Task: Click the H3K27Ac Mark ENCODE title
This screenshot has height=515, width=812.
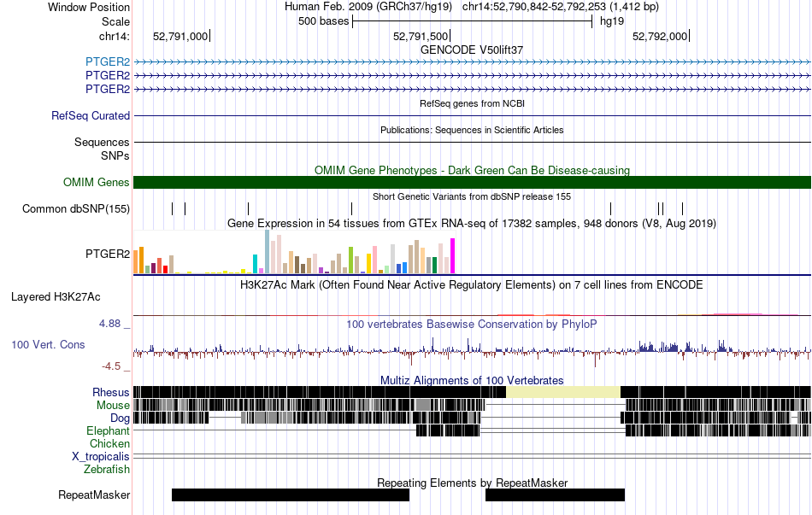Action: (472, 284)
